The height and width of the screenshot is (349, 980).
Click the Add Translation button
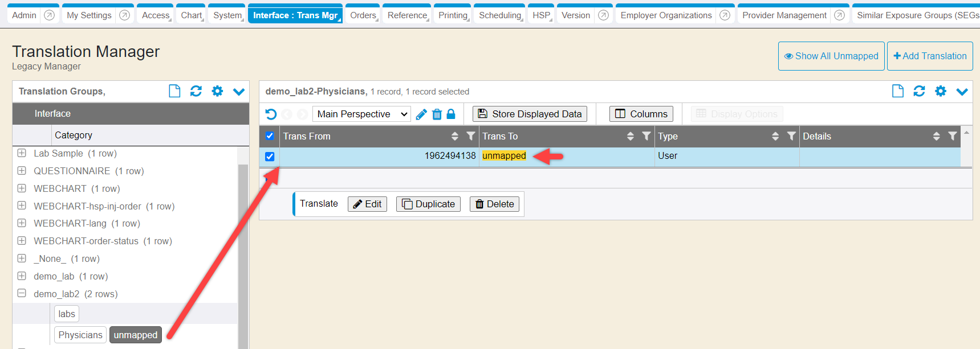[x=929, y=56]
